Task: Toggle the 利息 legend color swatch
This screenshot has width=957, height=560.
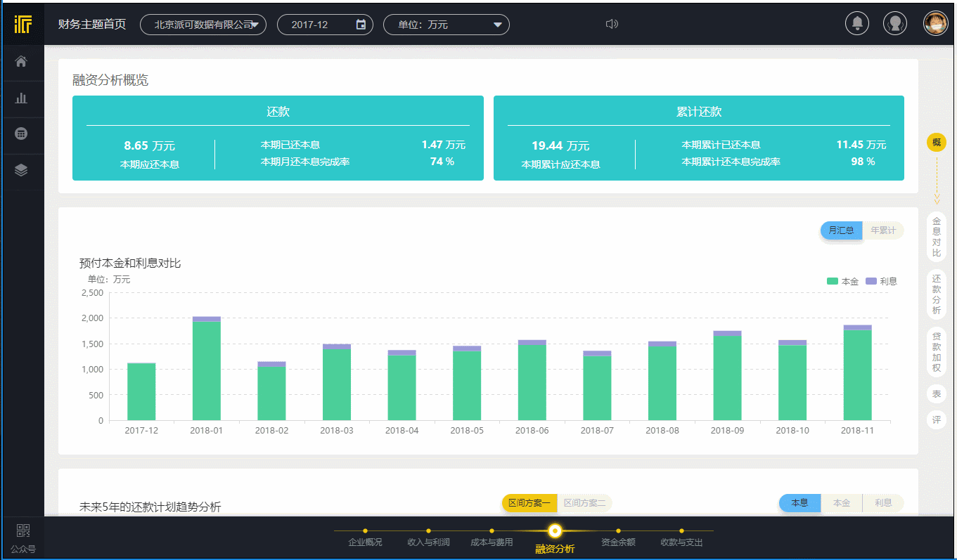Action: (871, 281)
